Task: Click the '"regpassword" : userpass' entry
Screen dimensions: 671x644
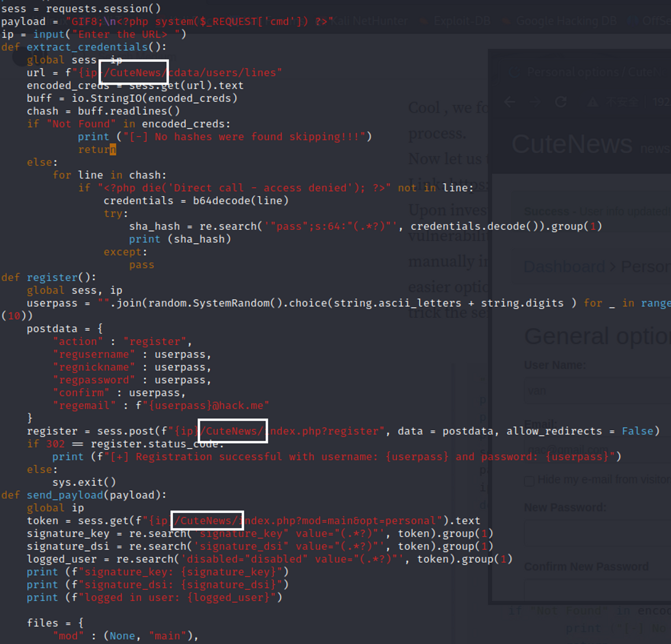Action: tap(132, 380)
